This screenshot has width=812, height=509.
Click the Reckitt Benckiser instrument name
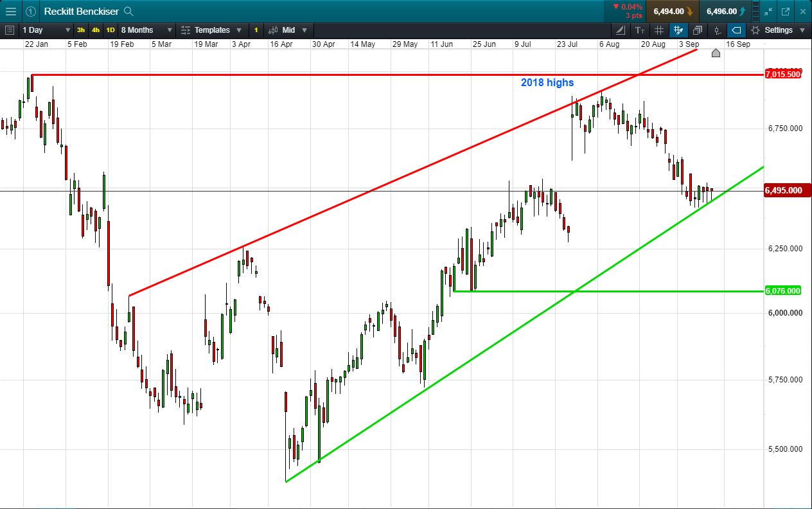pos(82,11)
